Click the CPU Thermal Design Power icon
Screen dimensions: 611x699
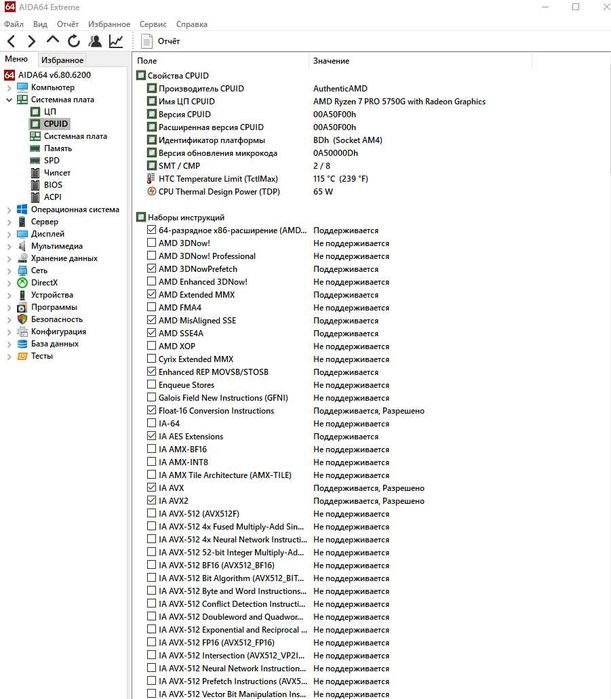[x=152, y=191]
